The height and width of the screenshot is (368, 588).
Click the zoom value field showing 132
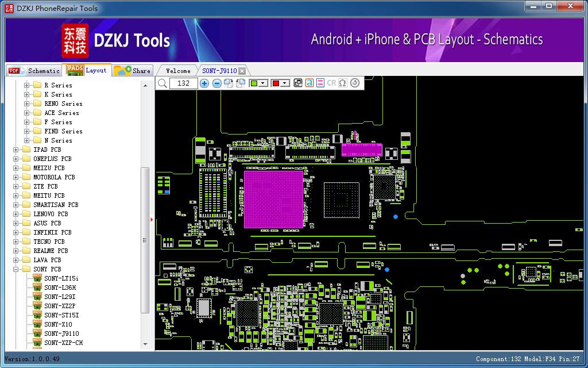pos(183,83)
